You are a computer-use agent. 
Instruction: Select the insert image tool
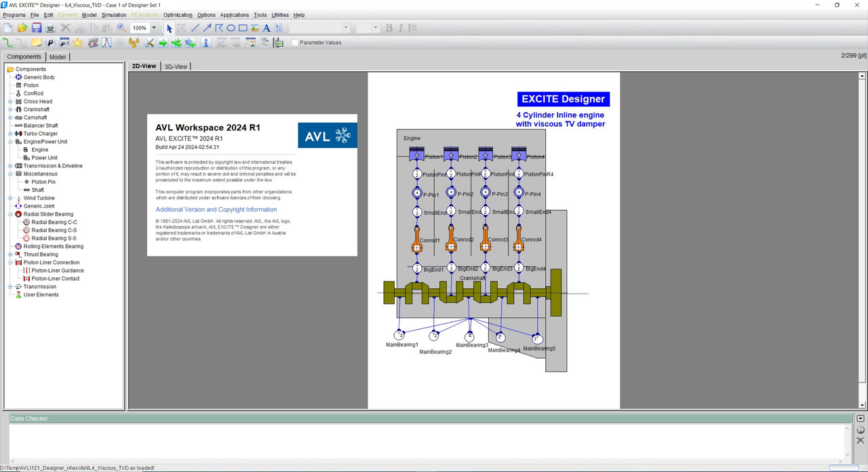(255, 28)
